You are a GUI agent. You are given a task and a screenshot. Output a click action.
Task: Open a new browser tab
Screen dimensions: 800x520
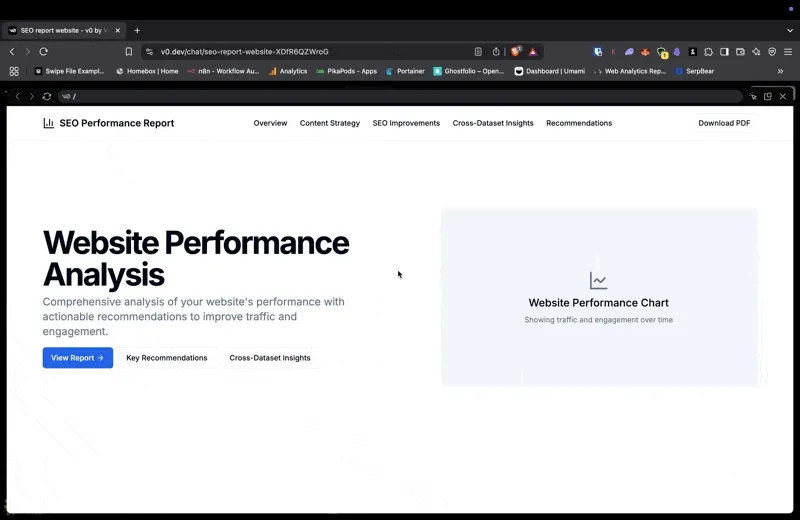click(137, 30)
